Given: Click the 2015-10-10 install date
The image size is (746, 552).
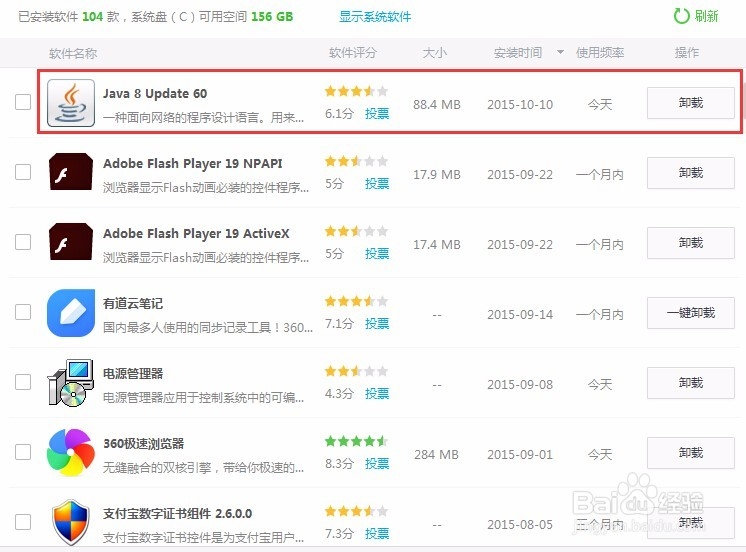Looking at the screenshot, I should [x=520, y=105].
